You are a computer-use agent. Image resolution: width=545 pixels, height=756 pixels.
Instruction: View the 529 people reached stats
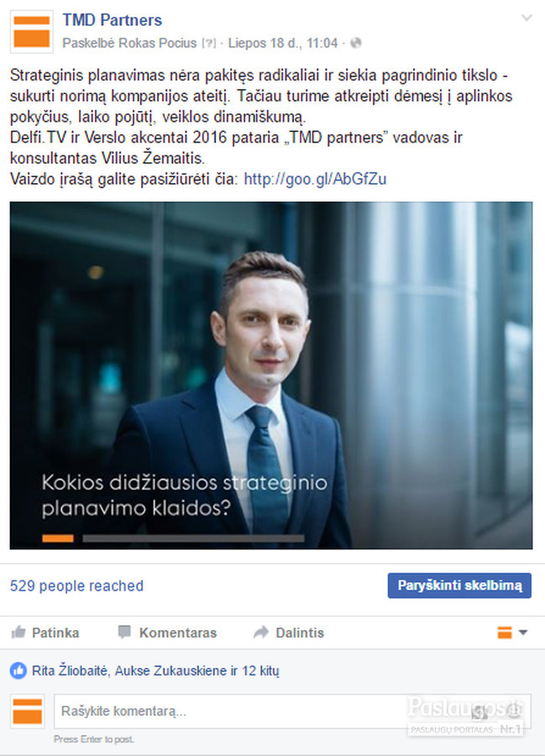[x=76, y=585]
